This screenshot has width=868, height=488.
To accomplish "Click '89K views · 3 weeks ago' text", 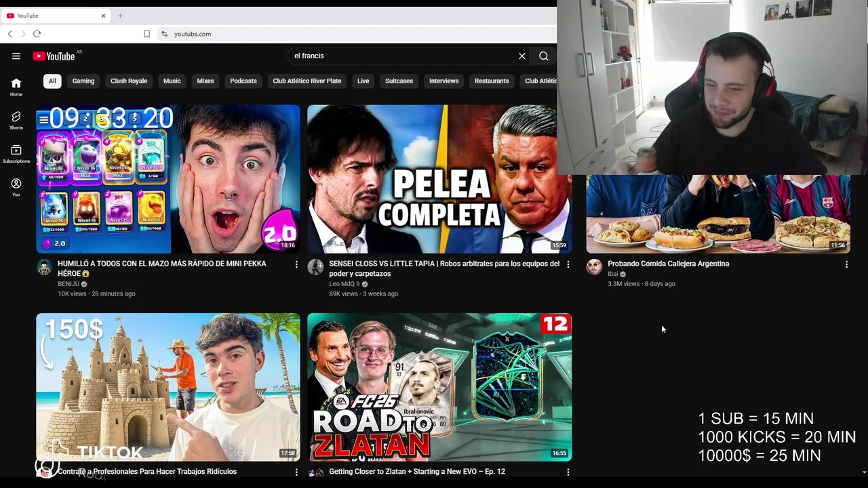I will [363, 294].
